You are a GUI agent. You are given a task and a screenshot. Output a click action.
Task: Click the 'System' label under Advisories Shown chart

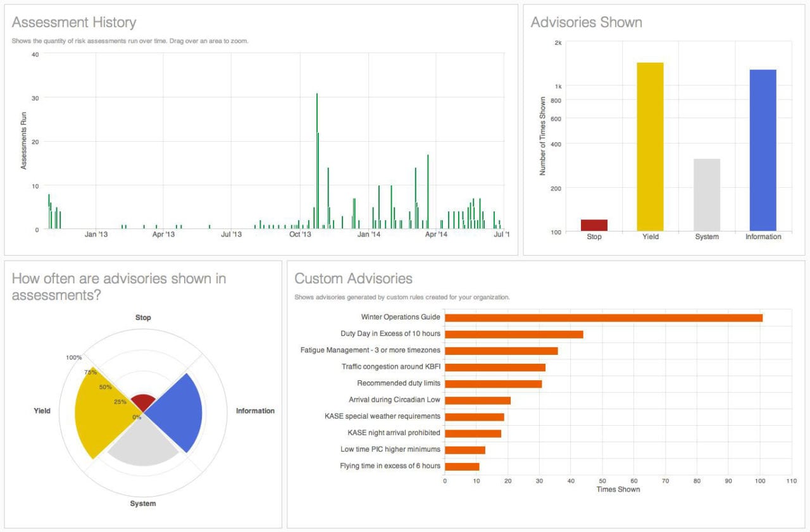pyautogui.click(x=707, y=237)
